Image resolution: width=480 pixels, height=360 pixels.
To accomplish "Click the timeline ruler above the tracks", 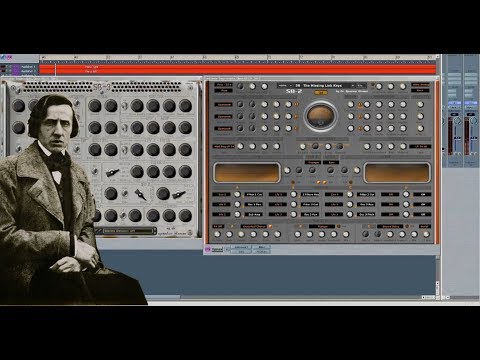I will (237, 59).
